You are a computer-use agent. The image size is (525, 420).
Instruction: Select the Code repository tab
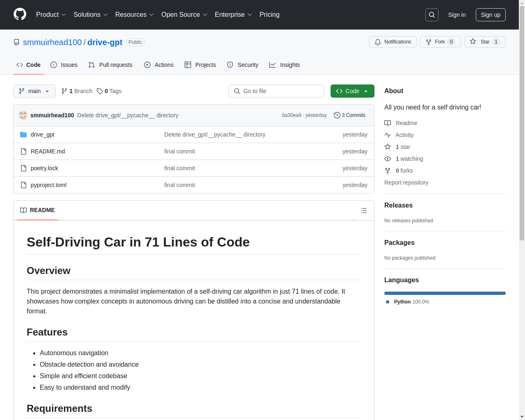tap(29, 65)
